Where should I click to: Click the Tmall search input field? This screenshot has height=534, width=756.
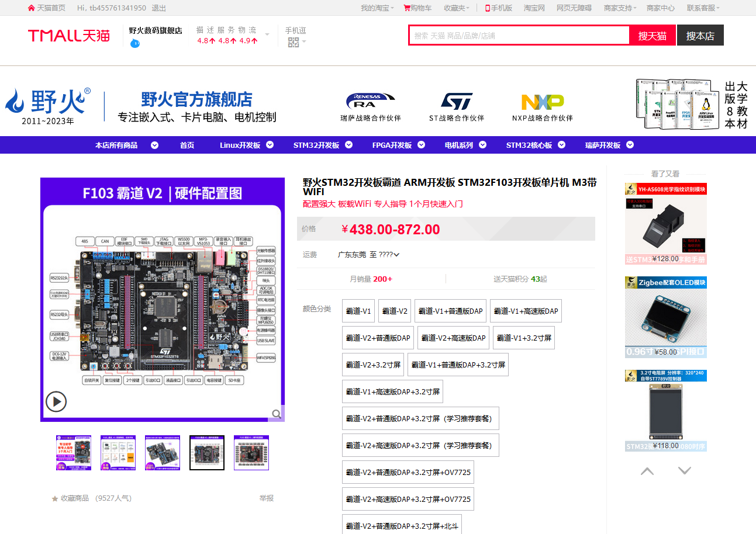[519, 36]
